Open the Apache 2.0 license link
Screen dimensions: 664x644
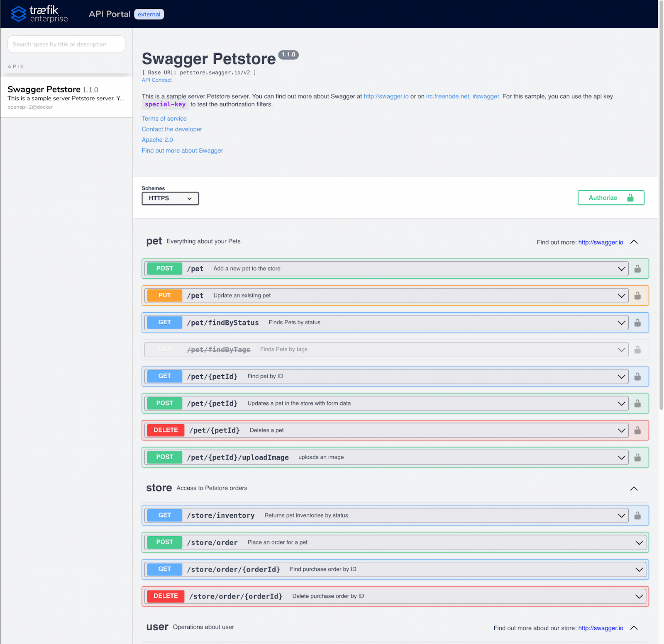tap(157, 140)
